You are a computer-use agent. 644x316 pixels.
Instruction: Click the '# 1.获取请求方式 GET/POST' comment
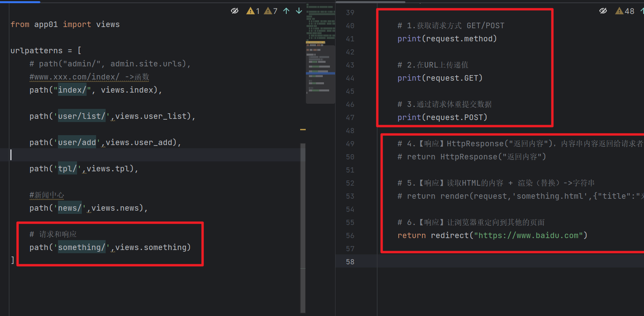point(451,25)
